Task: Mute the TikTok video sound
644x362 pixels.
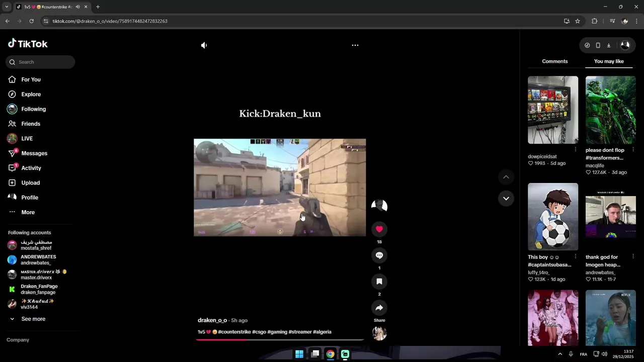Action: pyautogui.click(x=204, y=45)
